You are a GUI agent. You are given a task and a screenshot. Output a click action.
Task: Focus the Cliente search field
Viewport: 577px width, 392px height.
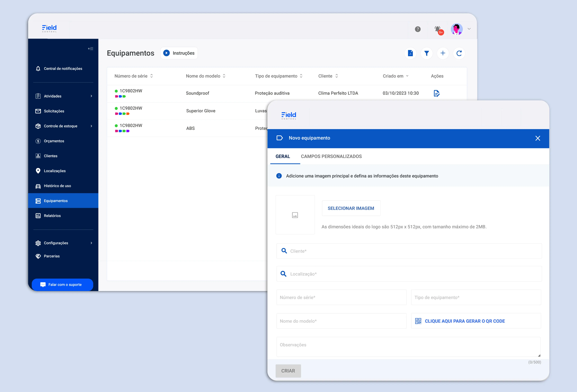point(409,251)
